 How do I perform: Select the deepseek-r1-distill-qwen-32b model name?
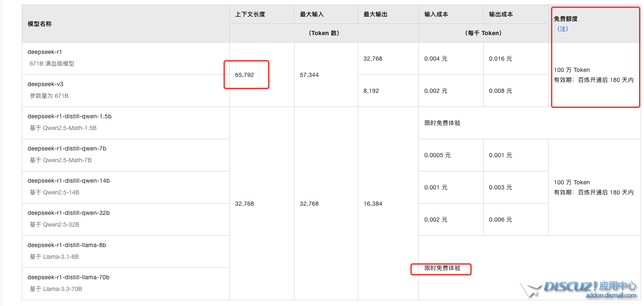point(69,213)
